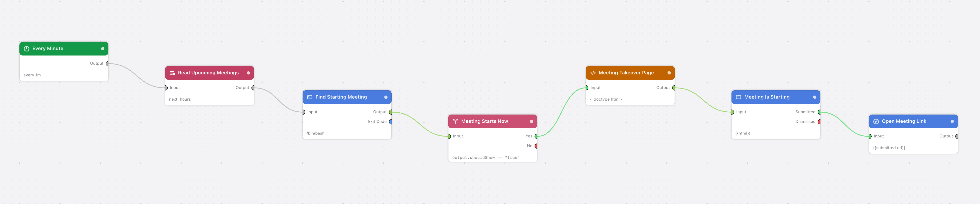Click the window icon on Meeting Is Starting

(x=738, y=97)
